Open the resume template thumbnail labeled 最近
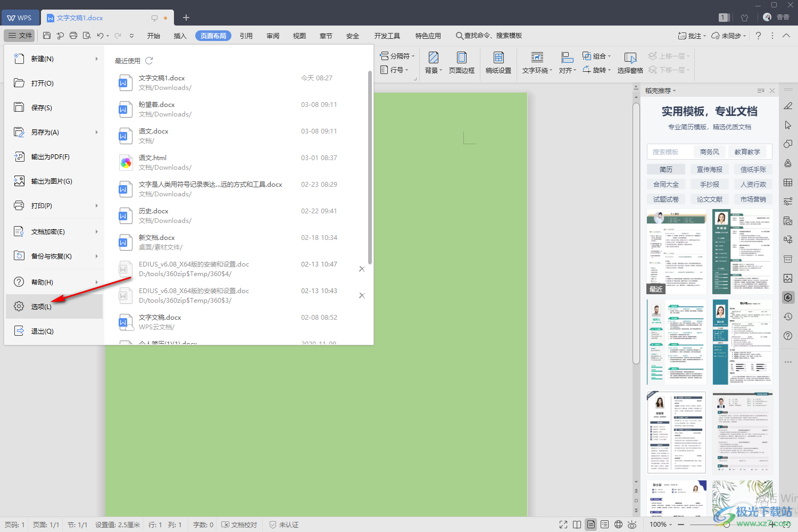Image resolution: width=798 pixels, height=532 pixels. click(677, 252)
